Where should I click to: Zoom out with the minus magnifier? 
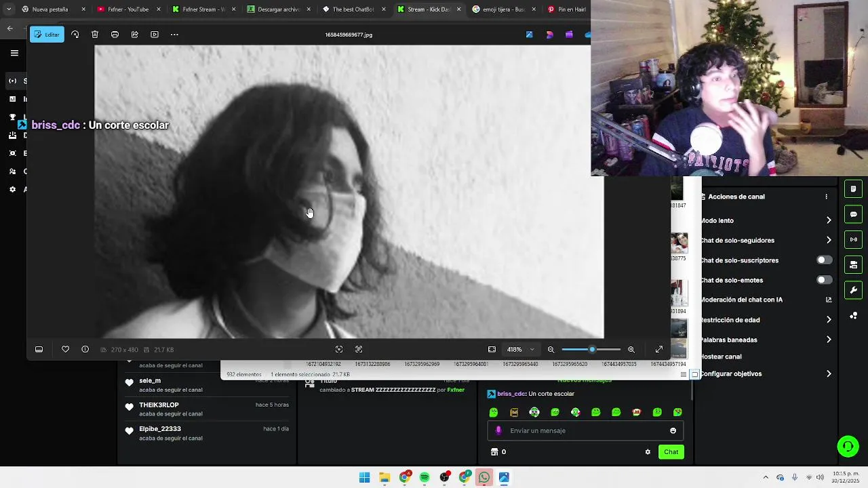pyautogui.click(x=551, y=350)
